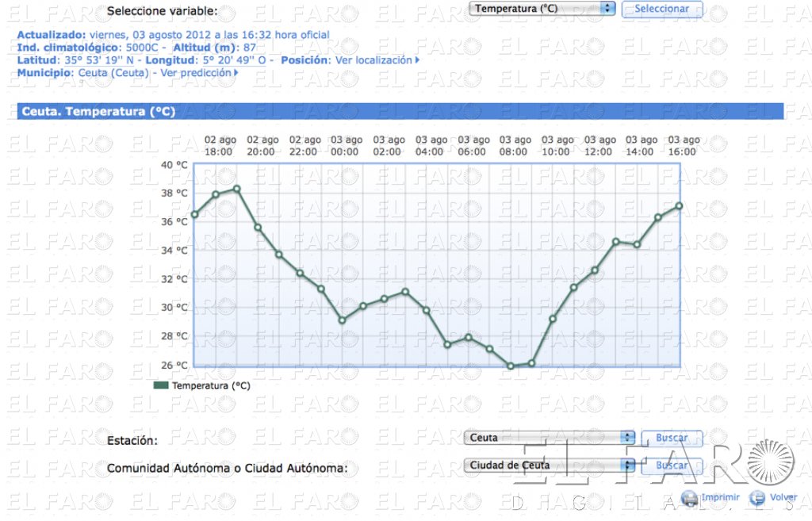
Task: Click the 03 ago 12:00 axis label
Action: (599, 146)
